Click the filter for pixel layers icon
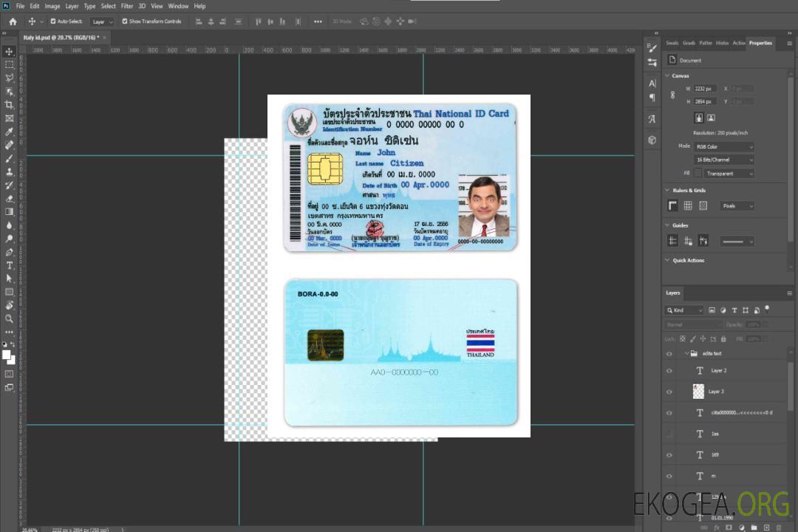This screenshot has height=532, width=798. point(712,310)
